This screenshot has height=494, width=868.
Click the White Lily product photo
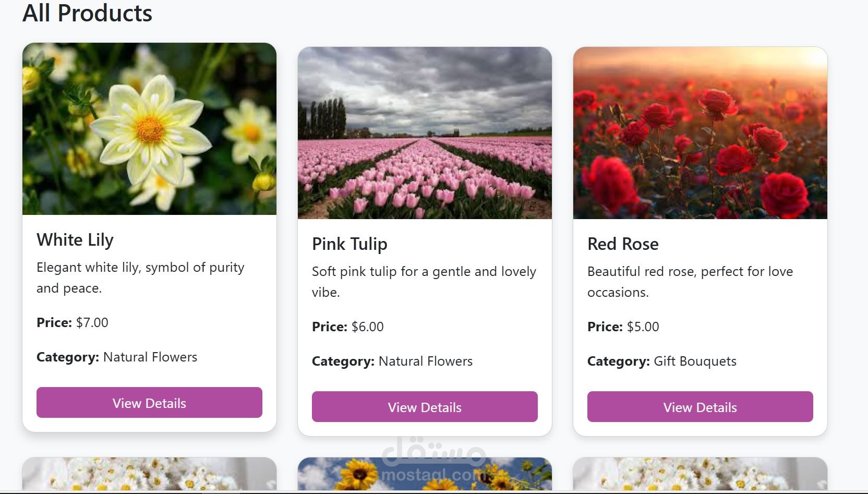(149, 129)
